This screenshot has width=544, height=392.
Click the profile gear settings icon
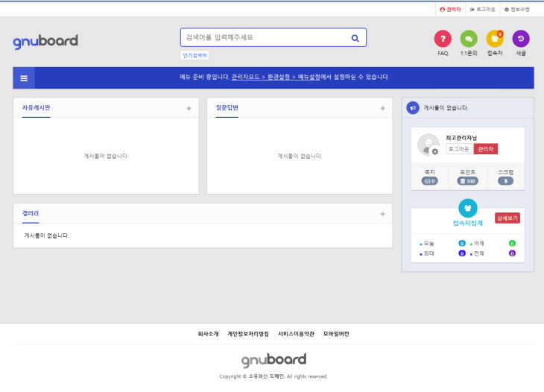(435, 151)
